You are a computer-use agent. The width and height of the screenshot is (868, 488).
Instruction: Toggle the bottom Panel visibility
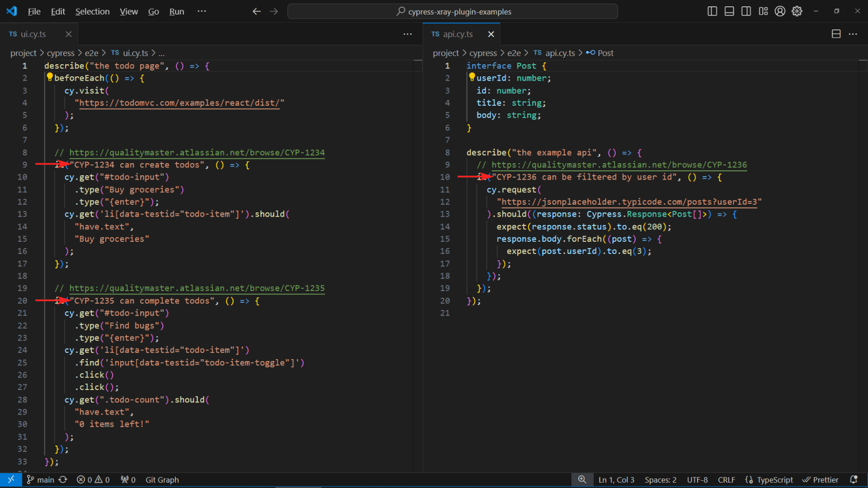729,11
